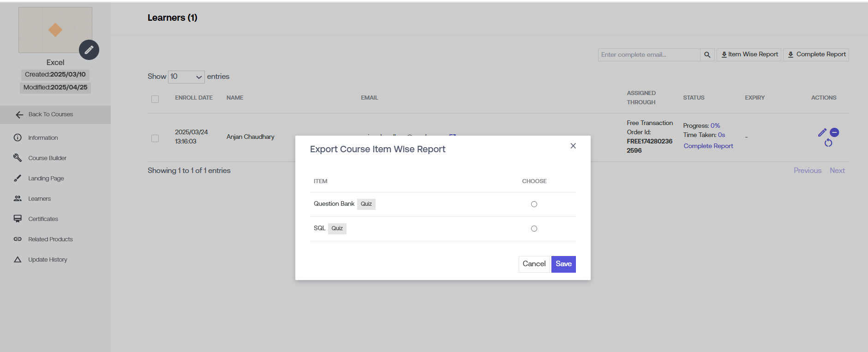Click the Enter complete email search field
This screenshot has width=868, height=352.
[649, 55]
